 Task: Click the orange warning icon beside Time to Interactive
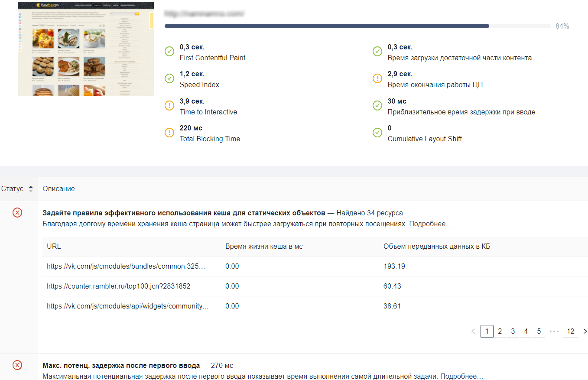point(169,106)
